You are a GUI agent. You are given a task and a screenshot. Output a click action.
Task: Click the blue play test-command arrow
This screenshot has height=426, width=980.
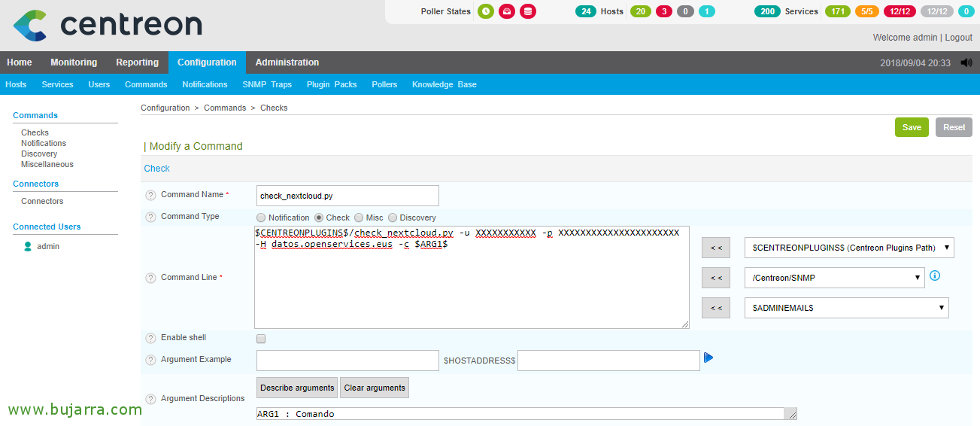(708, 358)
